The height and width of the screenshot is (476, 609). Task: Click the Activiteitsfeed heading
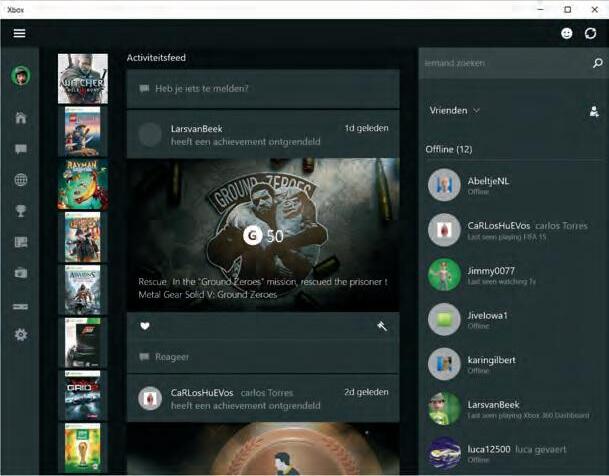click(x=156, y=58)
